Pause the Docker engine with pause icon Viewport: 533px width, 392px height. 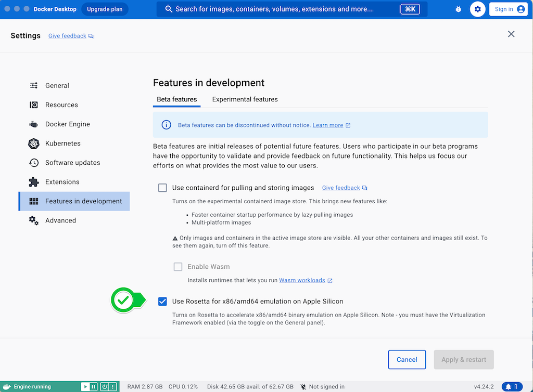point(94,387)
